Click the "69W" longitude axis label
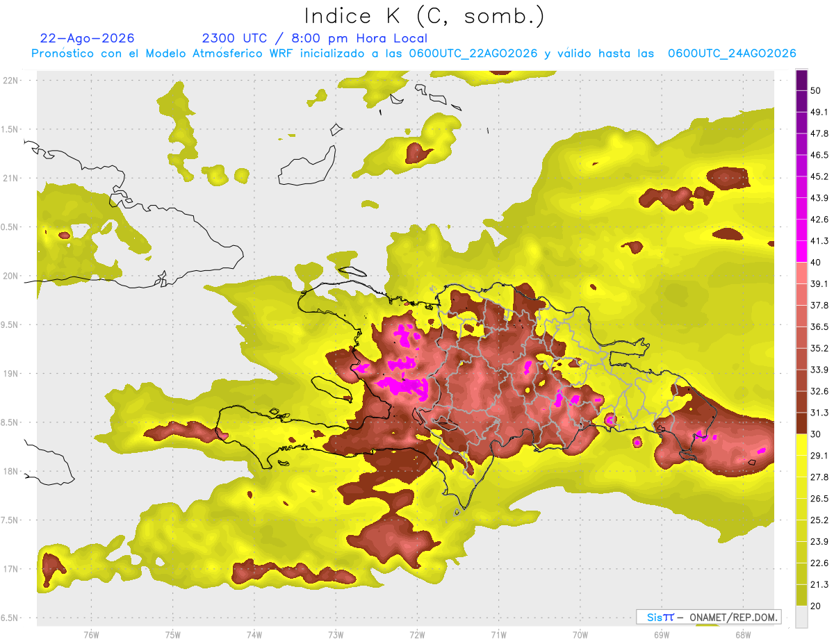 pos(661,634)
